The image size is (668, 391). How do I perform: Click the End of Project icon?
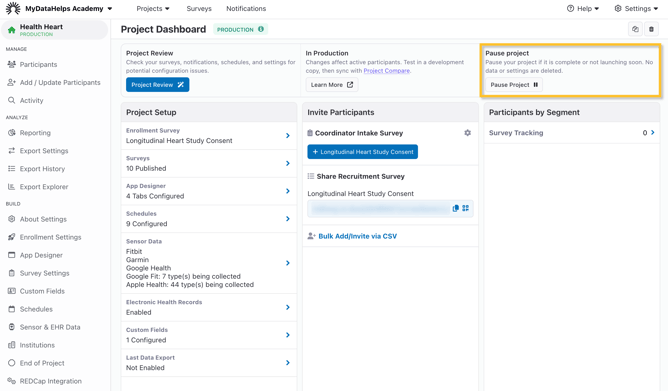click(12, 363)
